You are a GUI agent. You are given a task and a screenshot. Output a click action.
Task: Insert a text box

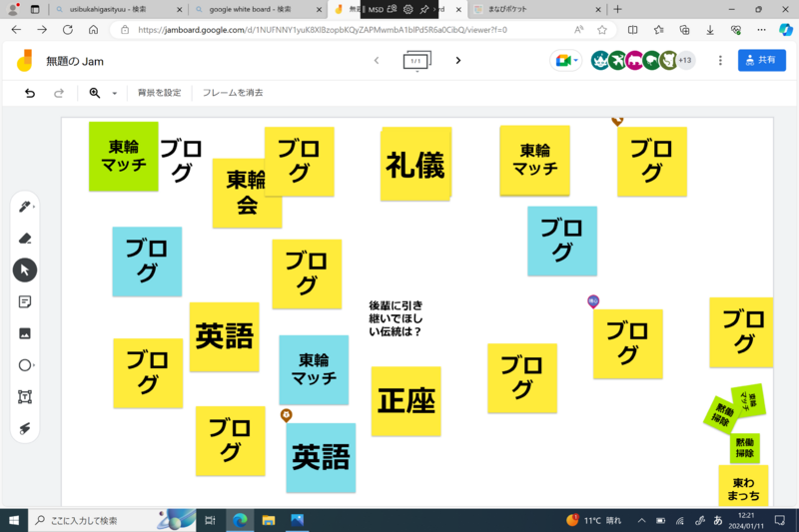(25, 397)
